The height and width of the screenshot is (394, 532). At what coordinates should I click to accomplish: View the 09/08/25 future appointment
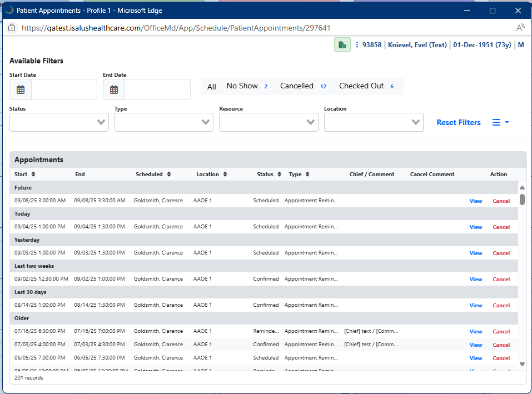(475, 201)
